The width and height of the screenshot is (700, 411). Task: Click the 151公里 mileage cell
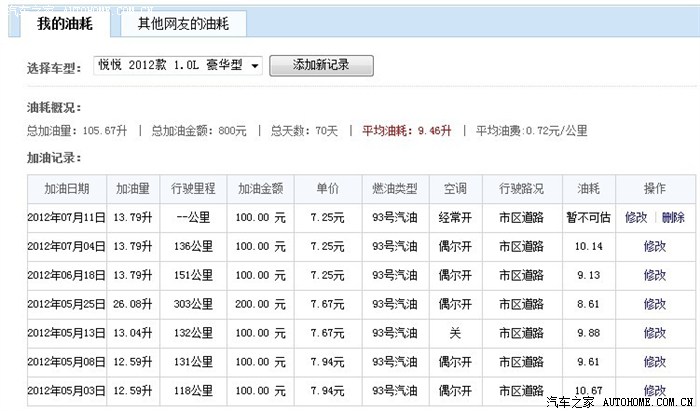pyautogui.click(x=193, y=275)
